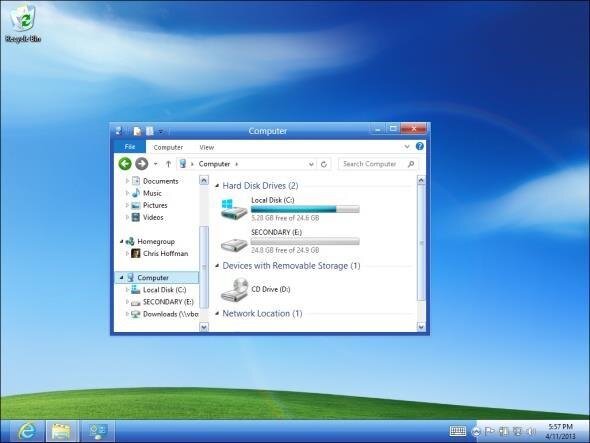
Task: Switch to the View ribbon tab
Action: [207, 147]
